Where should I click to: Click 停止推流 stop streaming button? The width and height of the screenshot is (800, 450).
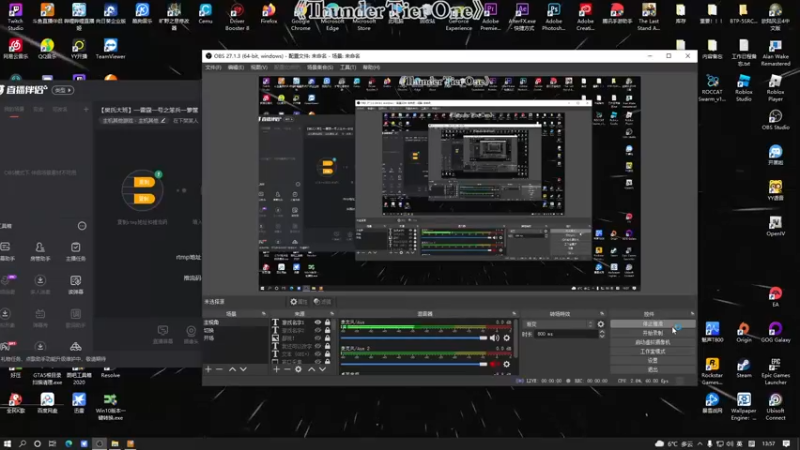pos(653,324)
